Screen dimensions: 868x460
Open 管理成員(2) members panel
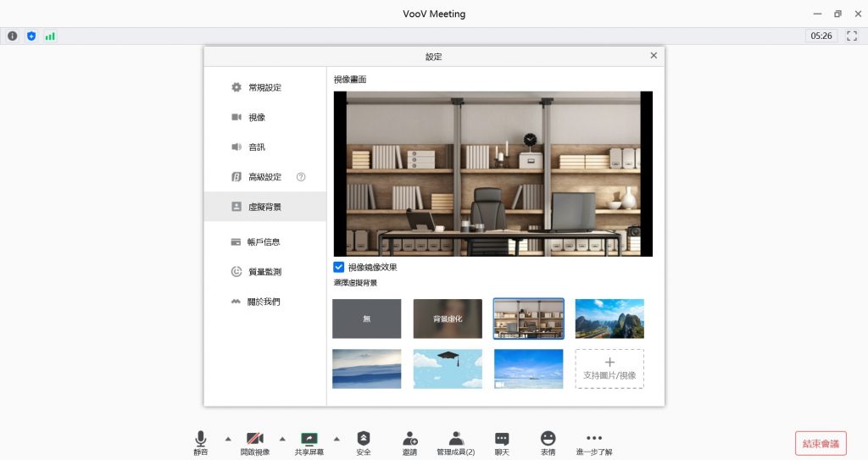point(455,439)
